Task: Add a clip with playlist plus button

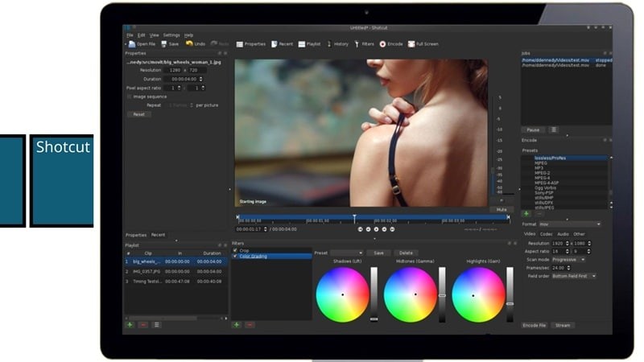Action: 130,325
